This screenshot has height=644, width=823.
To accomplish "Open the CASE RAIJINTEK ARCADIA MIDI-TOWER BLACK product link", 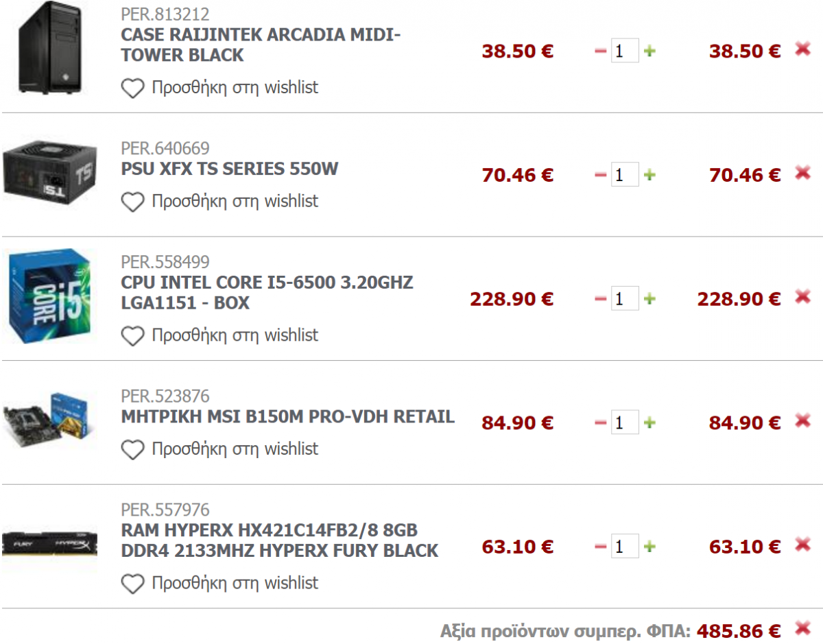I will pyautogui.click(x=261, y=45).
